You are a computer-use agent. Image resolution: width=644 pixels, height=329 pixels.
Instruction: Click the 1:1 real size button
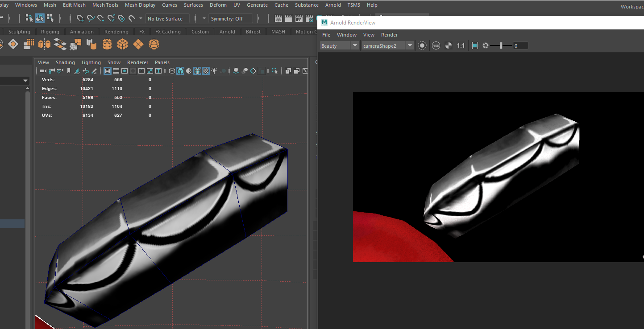[461, 45]
